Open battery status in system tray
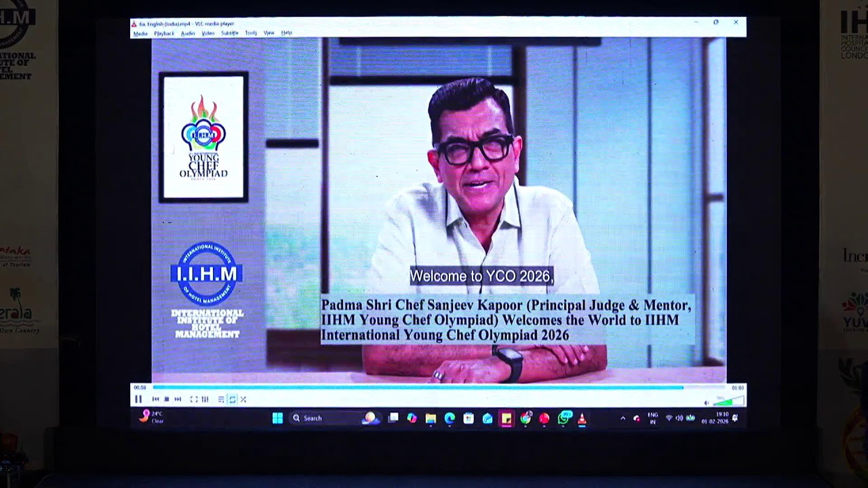 [x=691, y=418]
